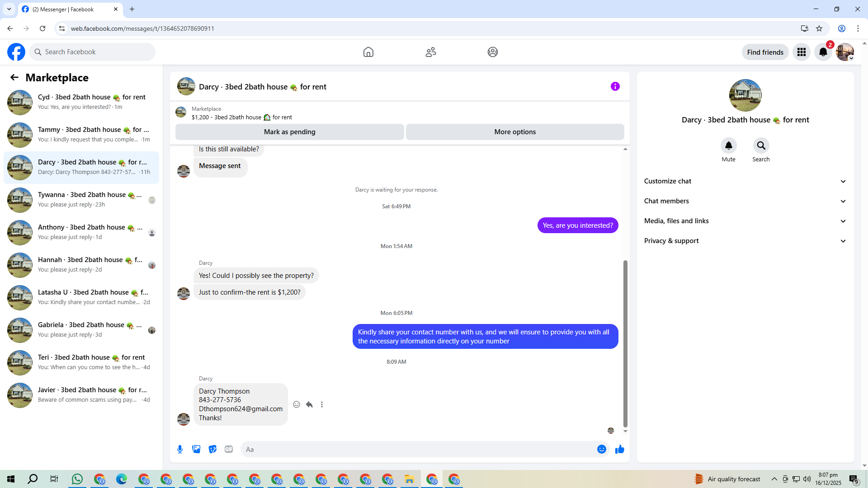This screenshot has height=488, width=868.
Task: Open Windows Start menu
Action: (x=11, y=479)
